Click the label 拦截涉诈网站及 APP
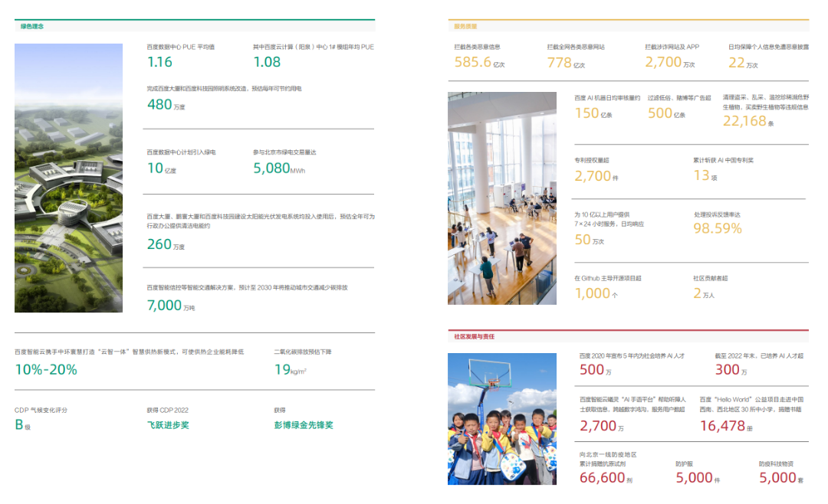This screenshot has height=504, width=828. tap(672, 47)
